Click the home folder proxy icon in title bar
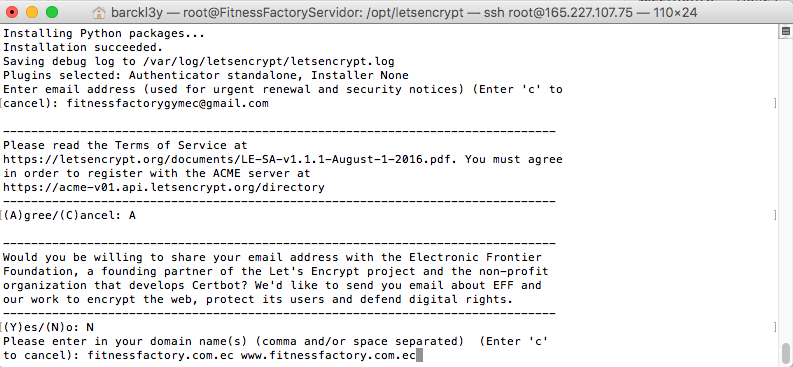Viewport: 793px width, 367px height. tap(100, 13)
